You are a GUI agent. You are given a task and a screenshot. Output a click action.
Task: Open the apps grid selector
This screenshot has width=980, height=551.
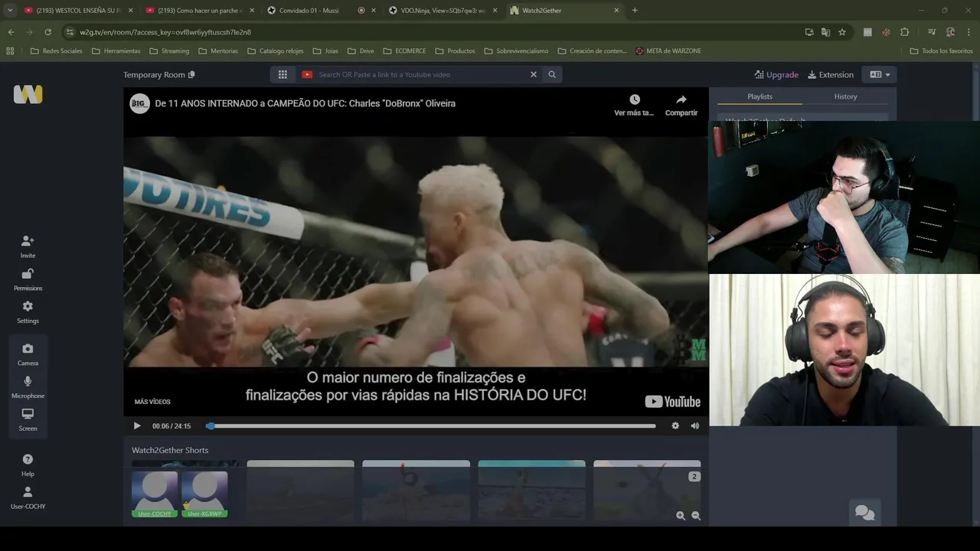point(283,74)
